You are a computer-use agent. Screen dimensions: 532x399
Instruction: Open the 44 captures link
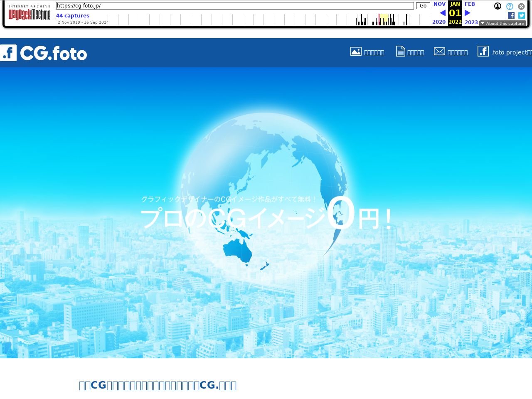[73, 16]
